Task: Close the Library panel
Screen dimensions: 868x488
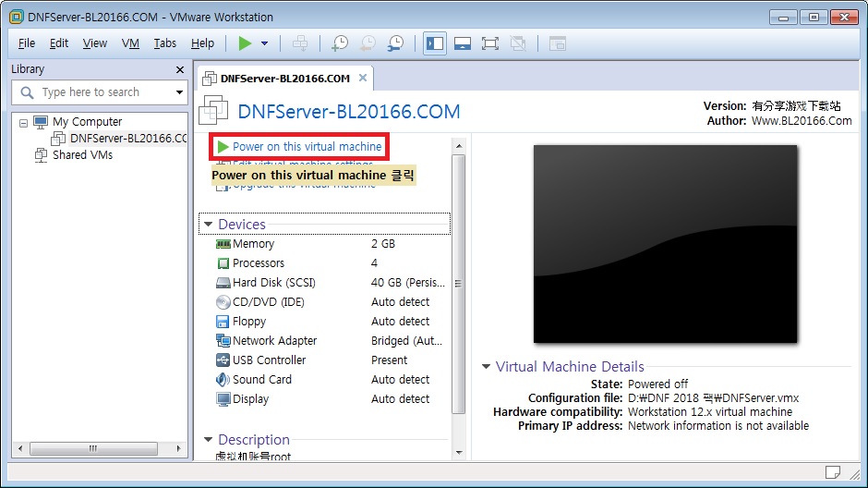Action: coord(180,70)
